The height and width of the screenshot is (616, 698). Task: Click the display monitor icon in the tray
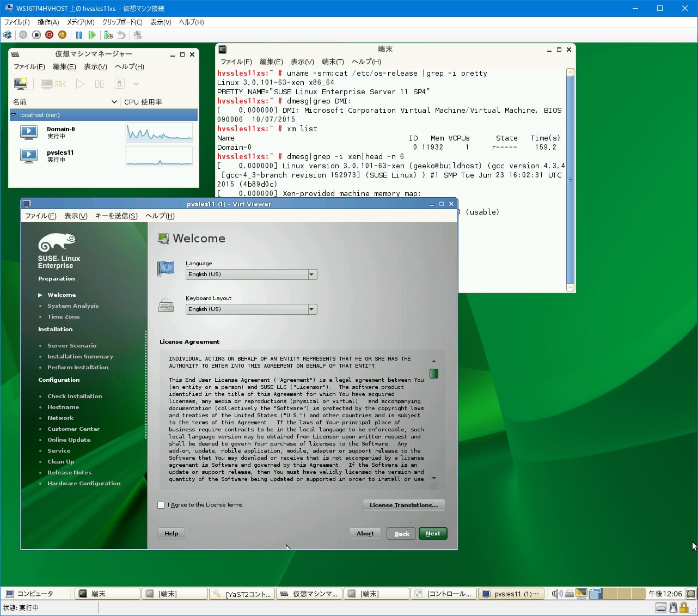coord(581,594)
